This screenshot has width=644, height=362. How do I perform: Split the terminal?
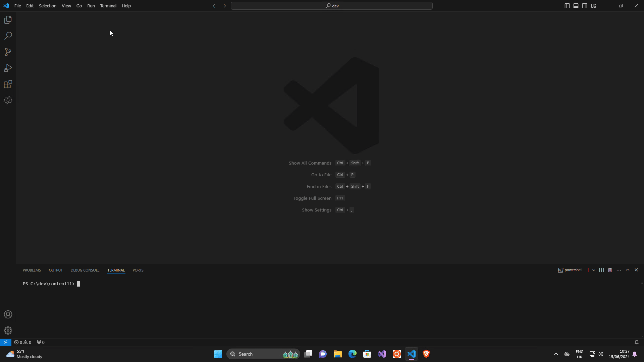point(601,270)
